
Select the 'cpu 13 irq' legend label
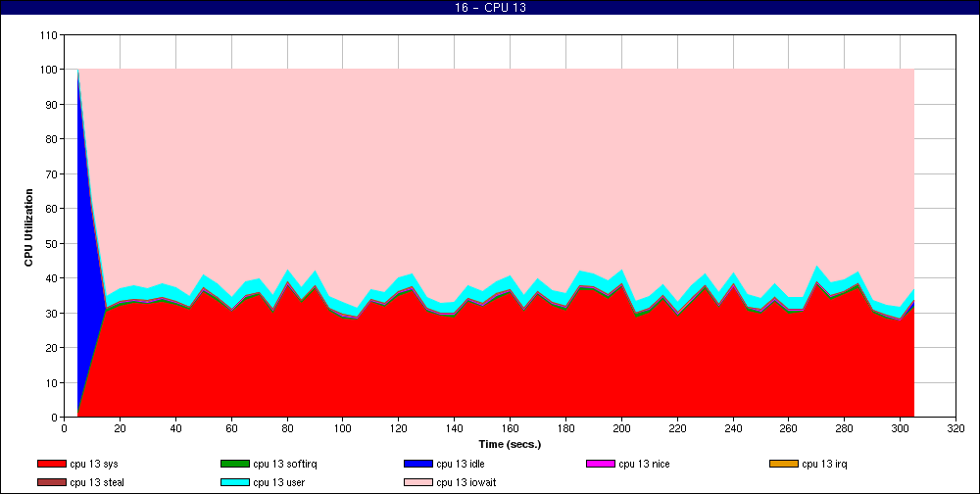[825, 464]
